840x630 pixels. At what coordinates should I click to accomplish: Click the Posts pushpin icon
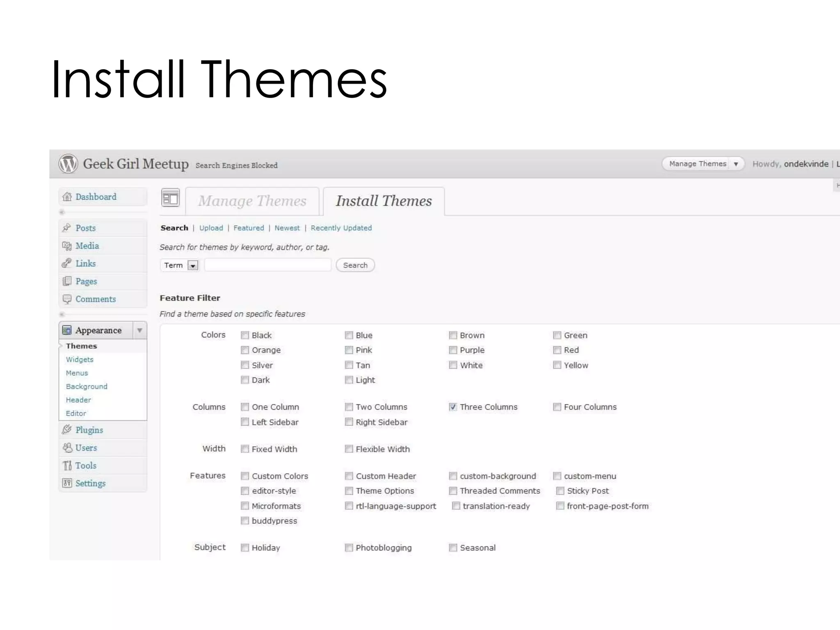pyautogui.click(x=66, y=228)
